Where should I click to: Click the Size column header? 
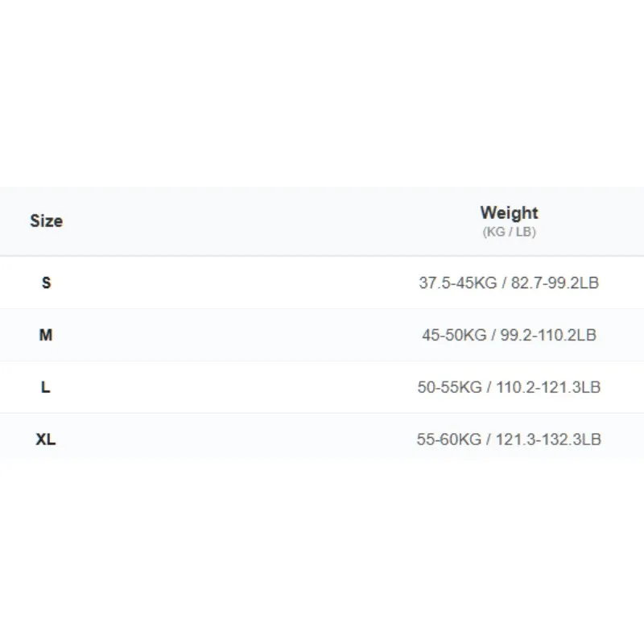click(x=47, y=221)
